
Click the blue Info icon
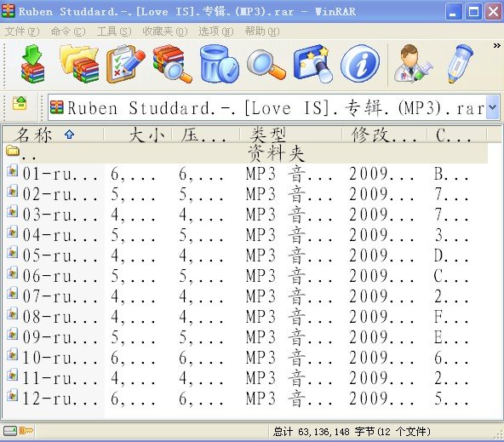point(360,64)
